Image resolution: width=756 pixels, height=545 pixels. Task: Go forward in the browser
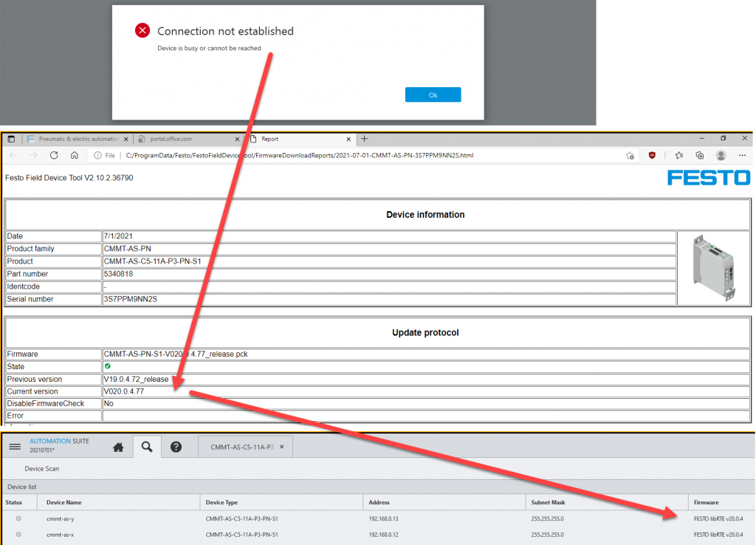[x=33, y=155]
